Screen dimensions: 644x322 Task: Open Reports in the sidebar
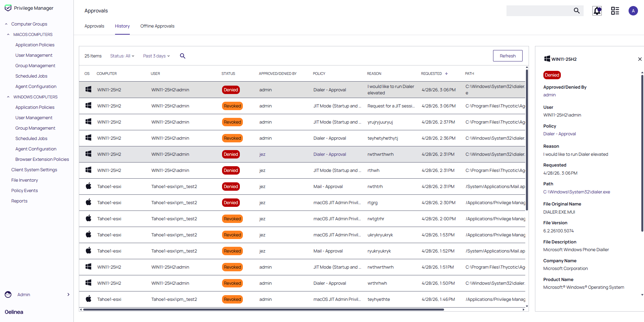(19, 201)
